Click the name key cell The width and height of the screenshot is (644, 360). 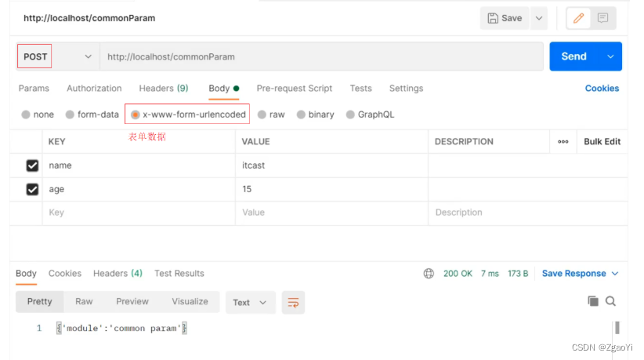pyautogui.click(x=139, y=165)
